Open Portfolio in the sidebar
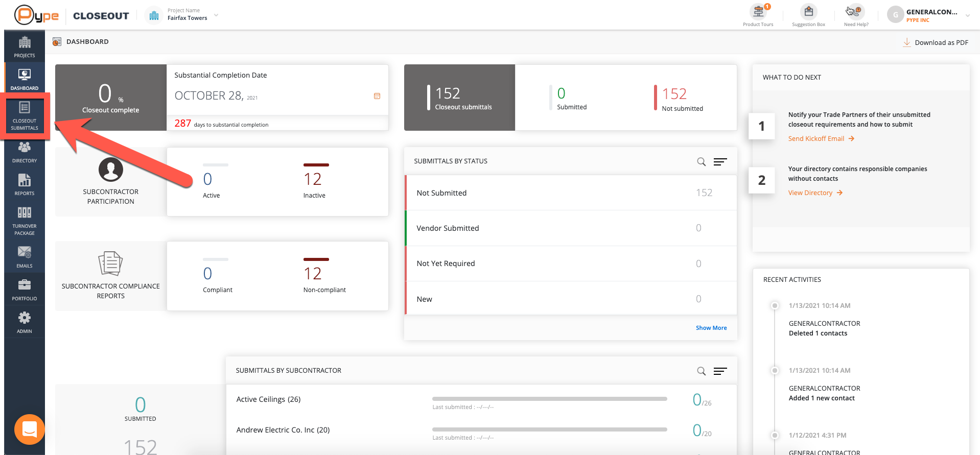The image size is (980, 455). pyautogui.click(x=25, y=290)
